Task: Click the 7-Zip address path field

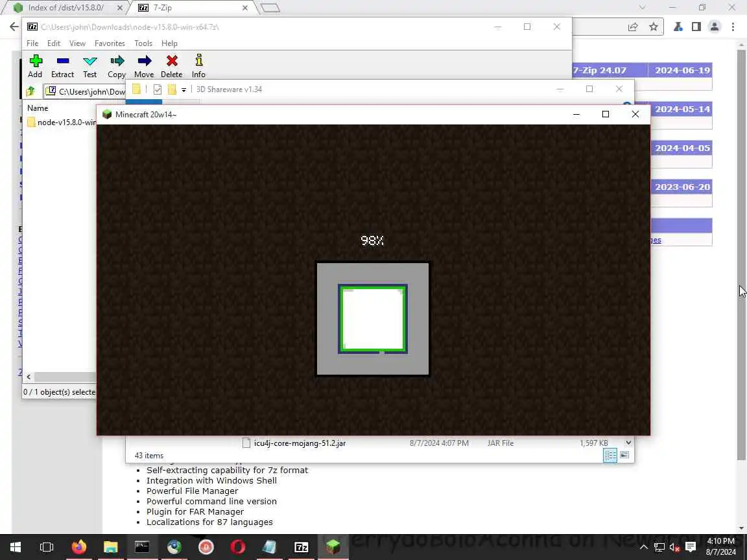Action: pos(86,91)
